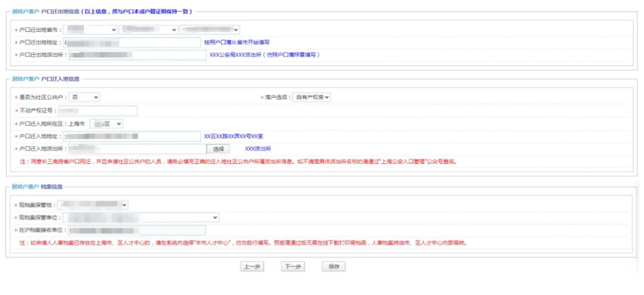
Task: Click the 上一步 button
Action: 250,266
